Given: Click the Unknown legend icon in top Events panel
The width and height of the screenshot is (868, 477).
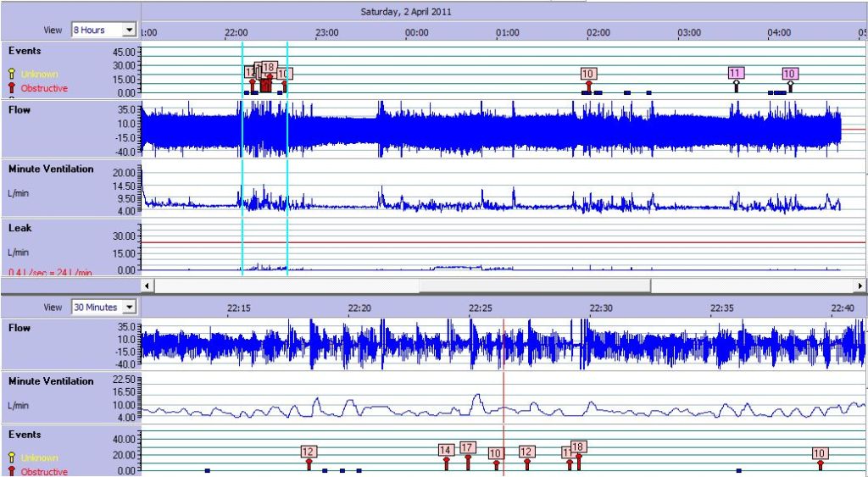Looking at the screenshot, I should 12,74.
